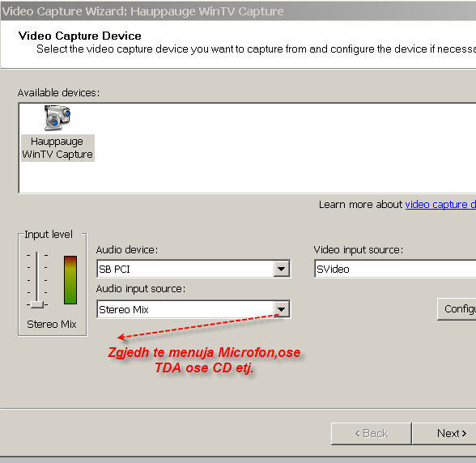Click the partially visible Configure button
The image size is (476, 463).
tap(457, 309)
